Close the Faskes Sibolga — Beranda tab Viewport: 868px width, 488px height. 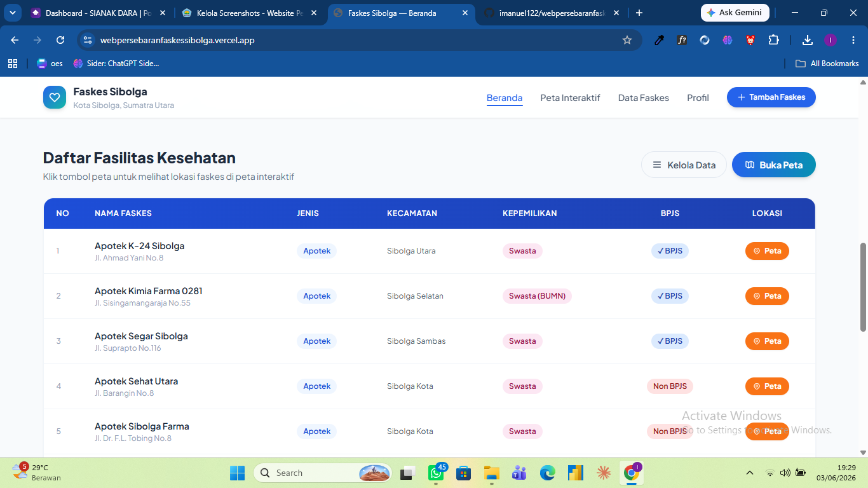[x=465, y=13]
